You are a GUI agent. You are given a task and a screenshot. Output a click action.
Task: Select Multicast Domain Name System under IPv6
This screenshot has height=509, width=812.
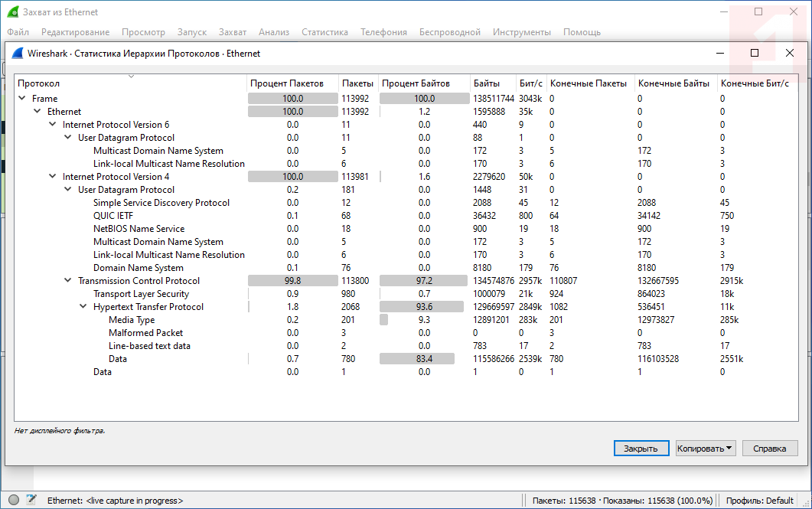[406, 150]
